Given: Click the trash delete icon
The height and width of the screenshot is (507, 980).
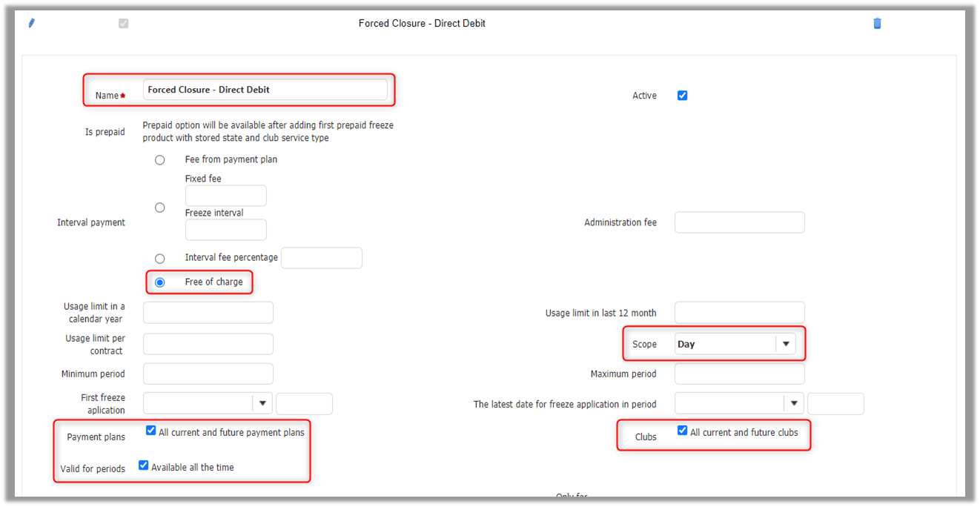Looking at the screenshot, I should click(x=877, y=23).
